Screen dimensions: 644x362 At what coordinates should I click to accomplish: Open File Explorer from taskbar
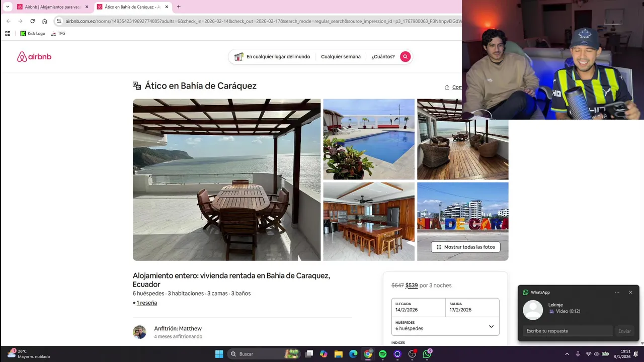(338, 354)
